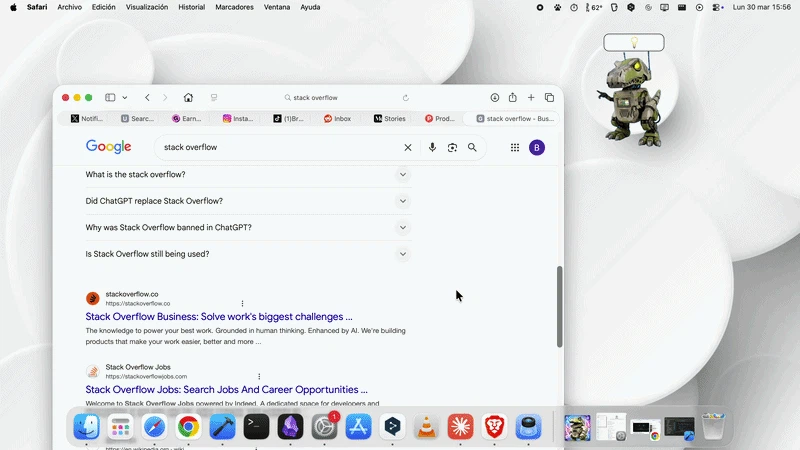Image resolution: width=800 pixels, height=450 pixels.
Task: Click the page vertical scrollbar
Action: (559, 307)
